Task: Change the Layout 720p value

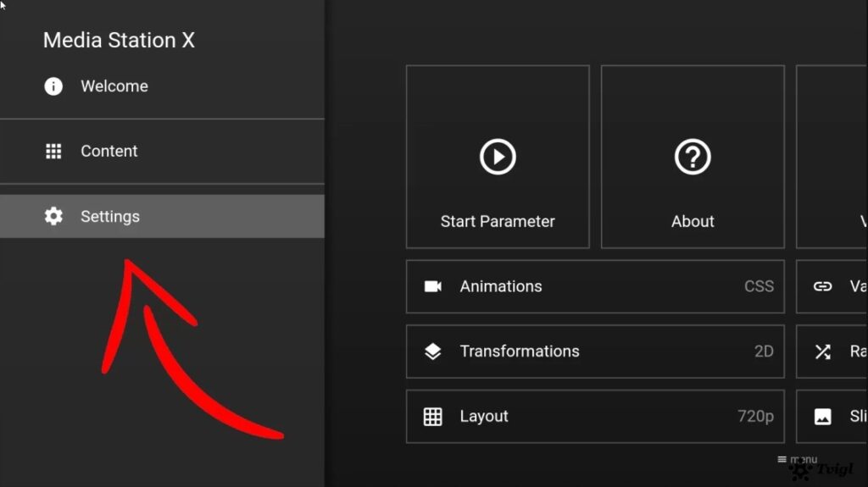Action: (755, 417)
